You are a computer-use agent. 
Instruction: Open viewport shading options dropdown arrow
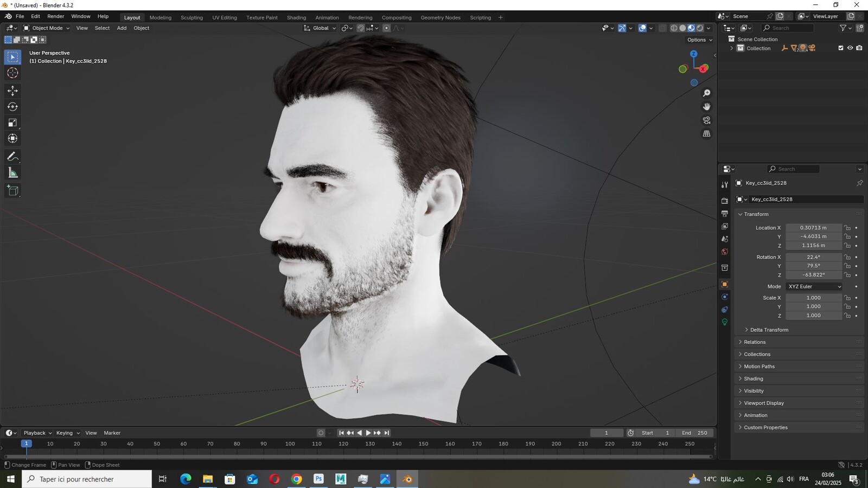(x=709, y=28)
